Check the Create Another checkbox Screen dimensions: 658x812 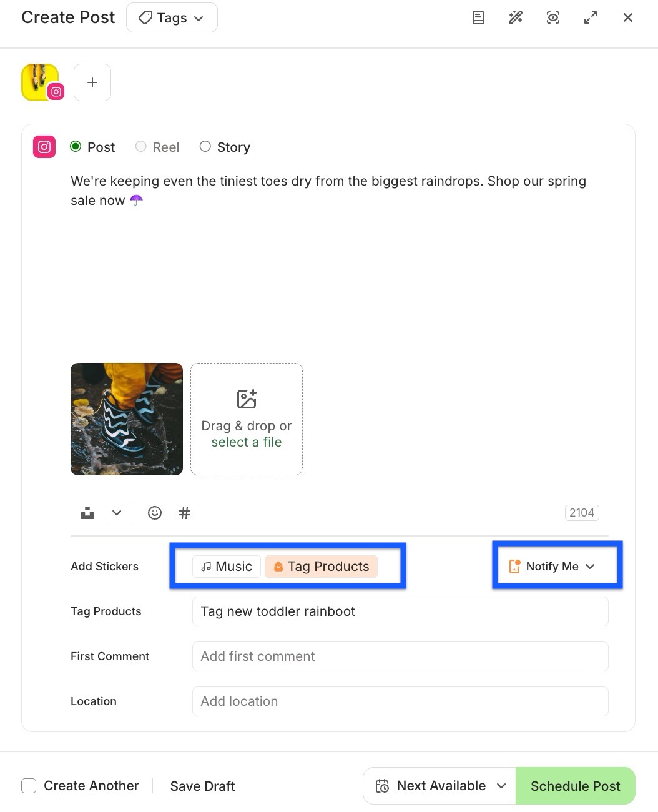[29, 785]
